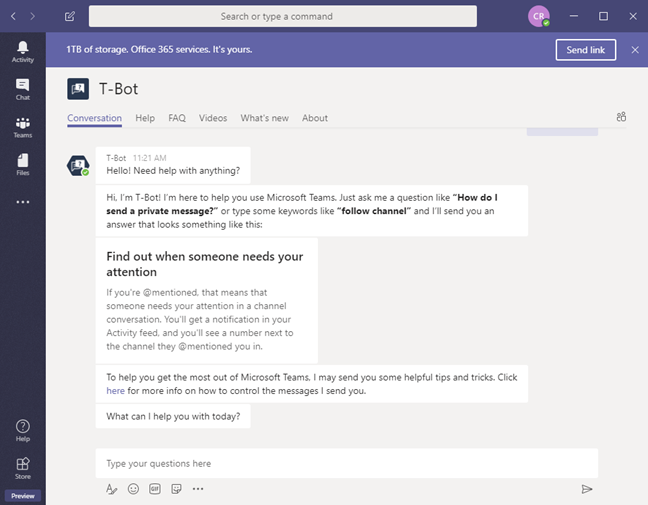The width and height of the screenshot is (648, 505).
Task: Focus the Search or type a command box
Action: 283,16
